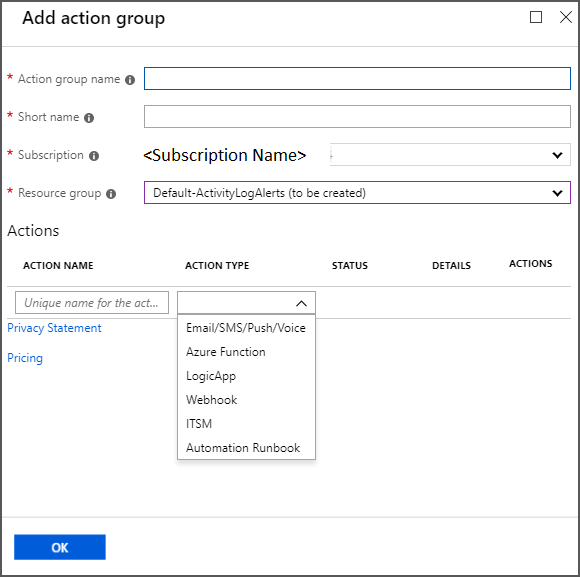The image size is (580, 579).
Task: Click the OK button
Action: point(60,548)
